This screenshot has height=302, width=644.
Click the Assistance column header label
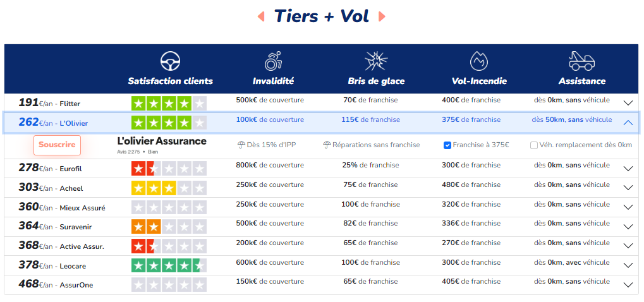(581, 81)
